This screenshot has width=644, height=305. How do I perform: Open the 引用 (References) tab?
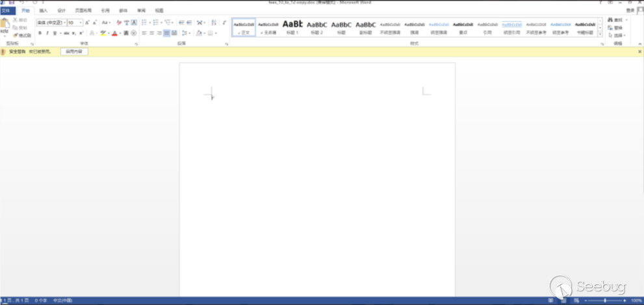pos(105,10)
